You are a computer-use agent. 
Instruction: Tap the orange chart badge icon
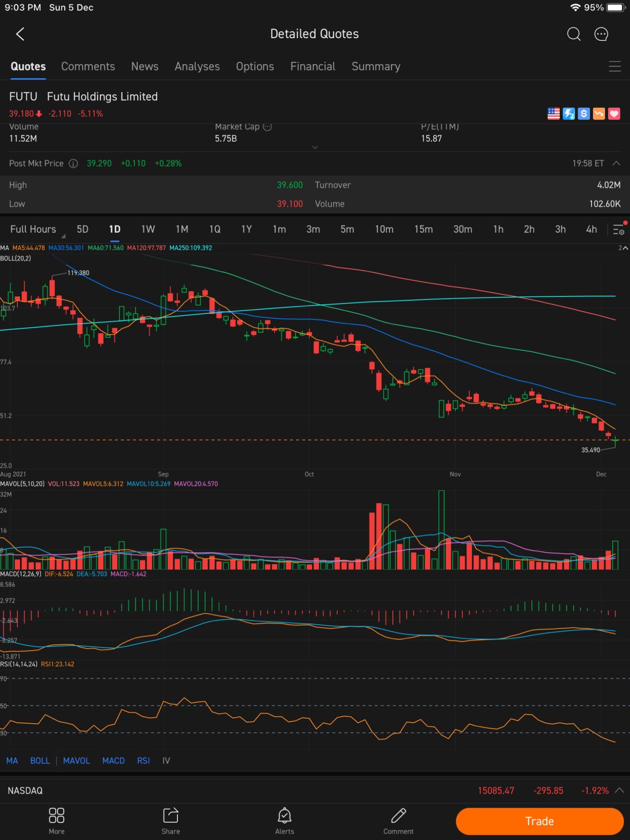[598, 114]
